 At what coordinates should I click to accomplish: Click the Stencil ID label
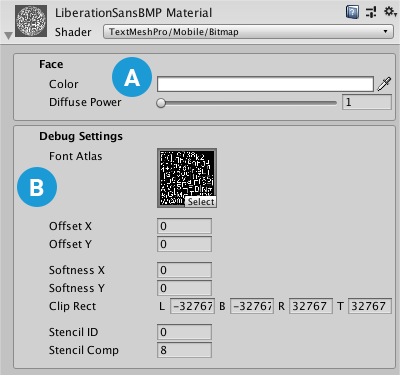pos(74,332)
